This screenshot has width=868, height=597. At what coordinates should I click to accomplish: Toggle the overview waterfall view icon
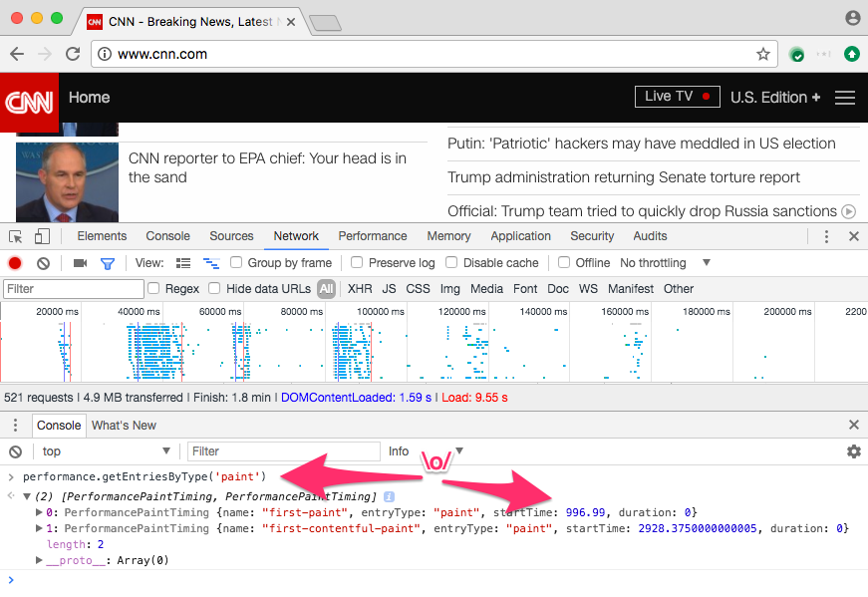(211, 263)
